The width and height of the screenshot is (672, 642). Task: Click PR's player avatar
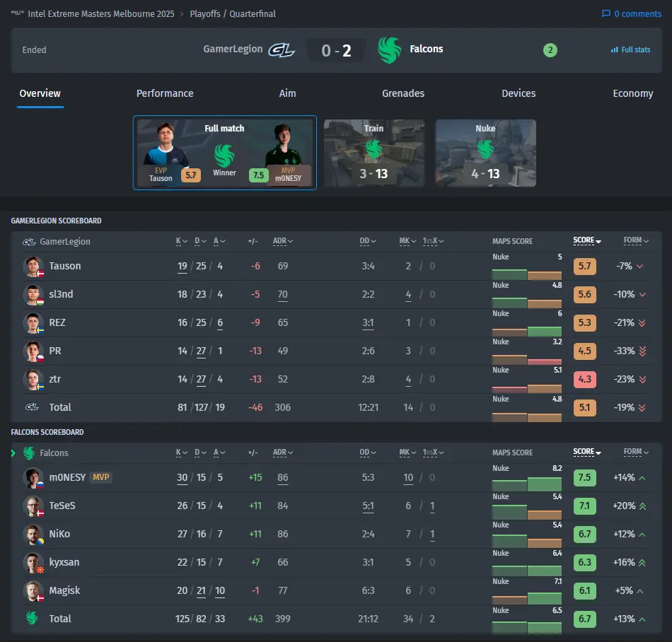tap(33, 351)
